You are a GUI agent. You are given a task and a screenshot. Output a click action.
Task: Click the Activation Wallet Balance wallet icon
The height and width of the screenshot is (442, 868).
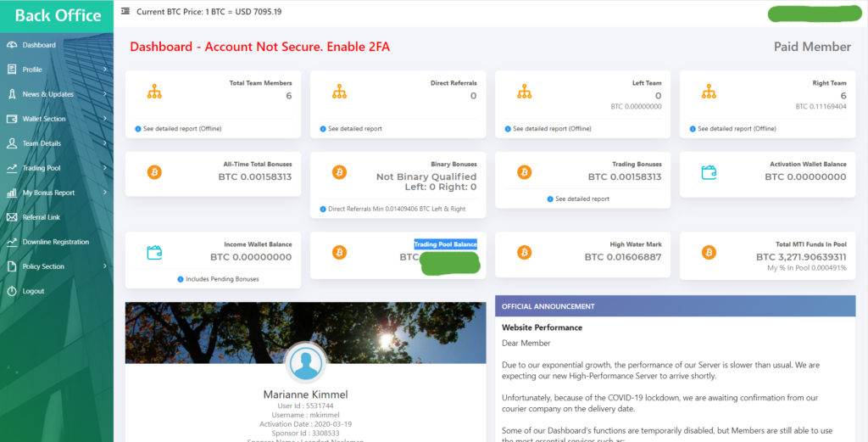[x=709, y=172]
